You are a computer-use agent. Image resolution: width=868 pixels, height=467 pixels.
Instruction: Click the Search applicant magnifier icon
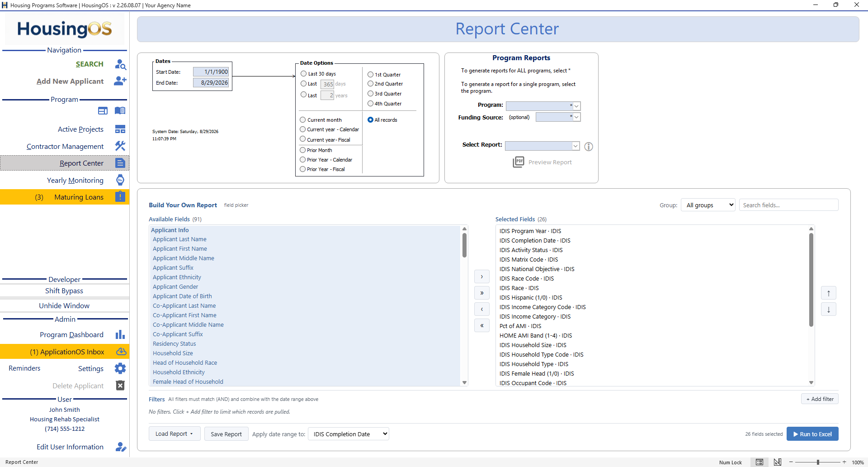pyautogui.click(x=120, y=64)
